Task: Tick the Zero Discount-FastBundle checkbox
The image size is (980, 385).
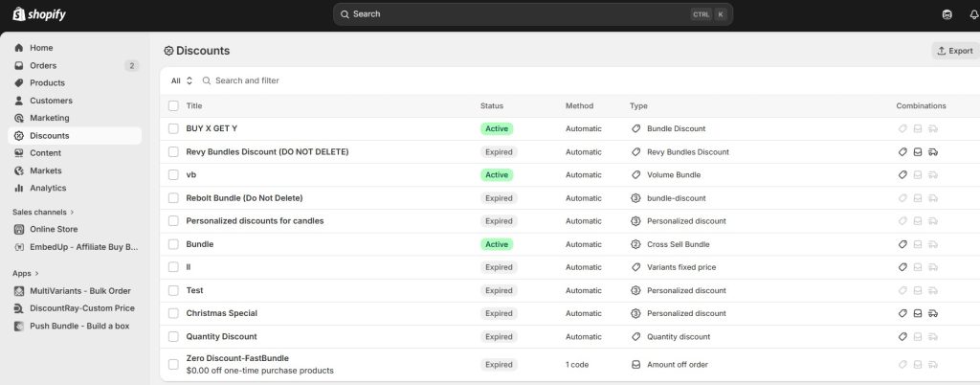Action: point(173,364)
